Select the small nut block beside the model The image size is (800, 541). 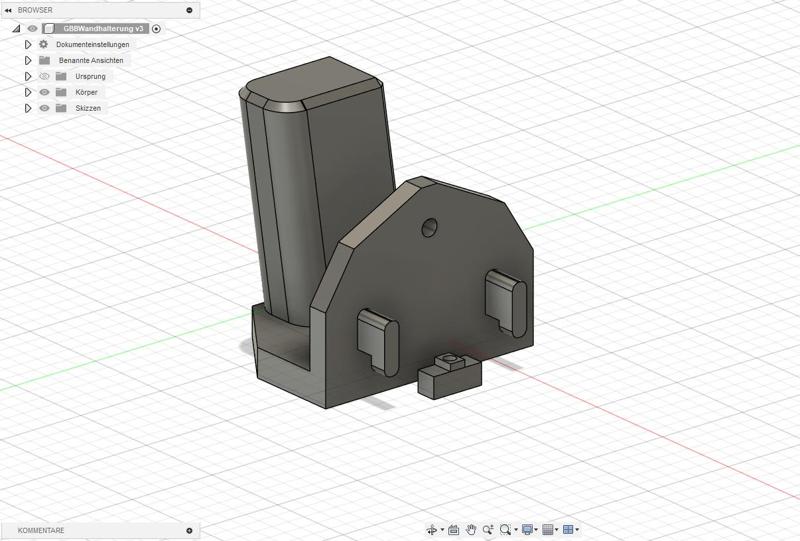tap(449, 378)
